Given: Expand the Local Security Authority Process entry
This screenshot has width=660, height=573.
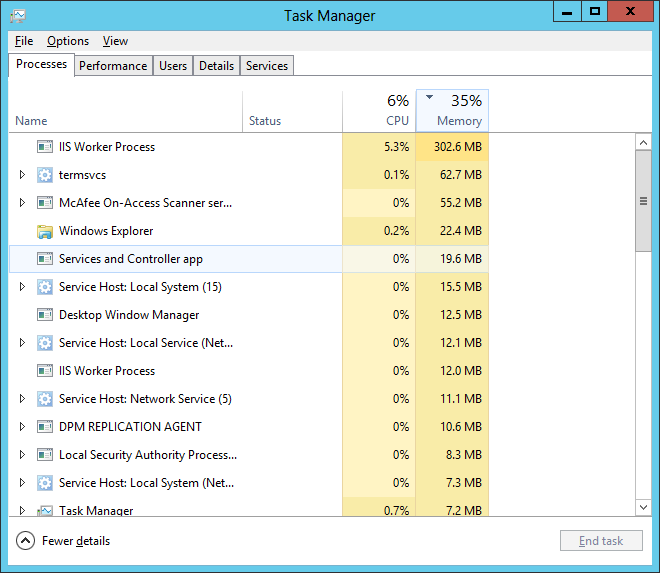Looking at the screenshot, I should (x=22, y=455).
